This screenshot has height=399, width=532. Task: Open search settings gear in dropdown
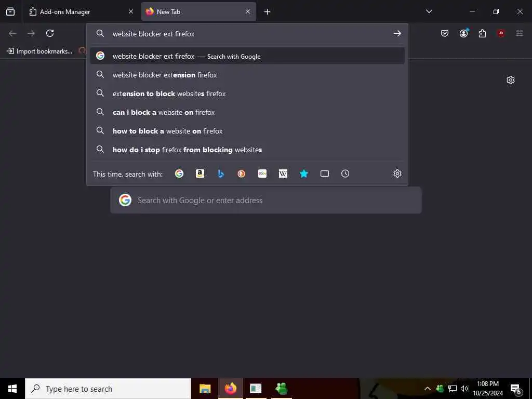click(397, 174)
